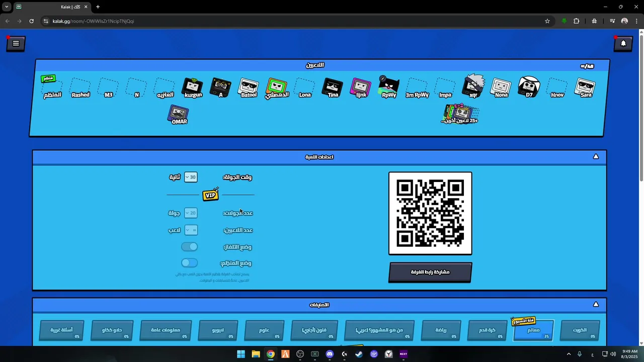The height and width of the screenshot is (362, 644).
Task: Toggle organizer mode switch
Action: [190, 263]
